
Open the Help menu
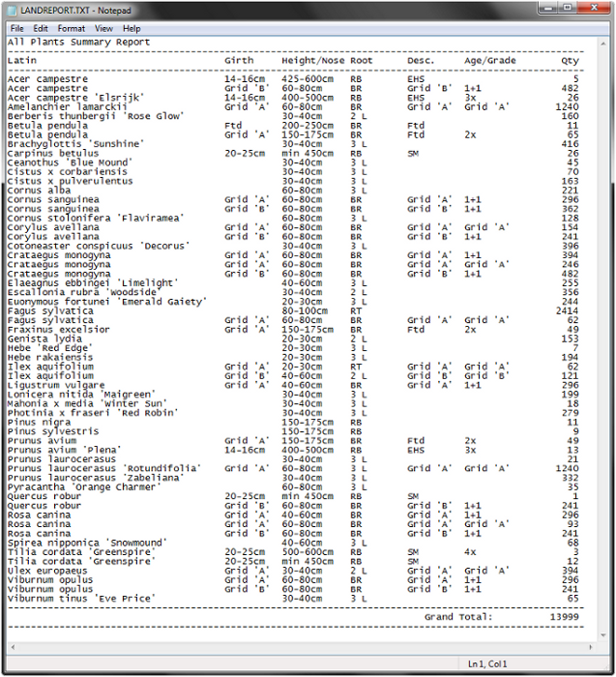tap(132, 28)
